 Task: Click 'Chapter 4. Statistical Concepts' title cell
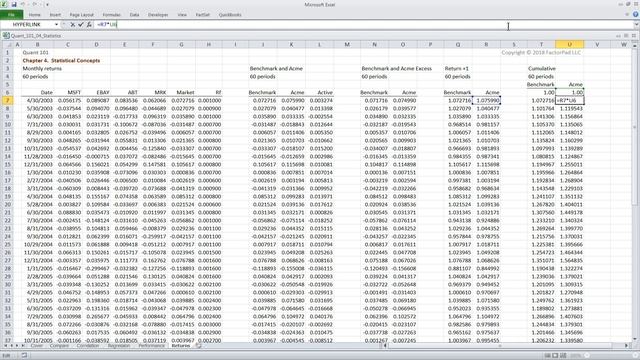point(61,60)
